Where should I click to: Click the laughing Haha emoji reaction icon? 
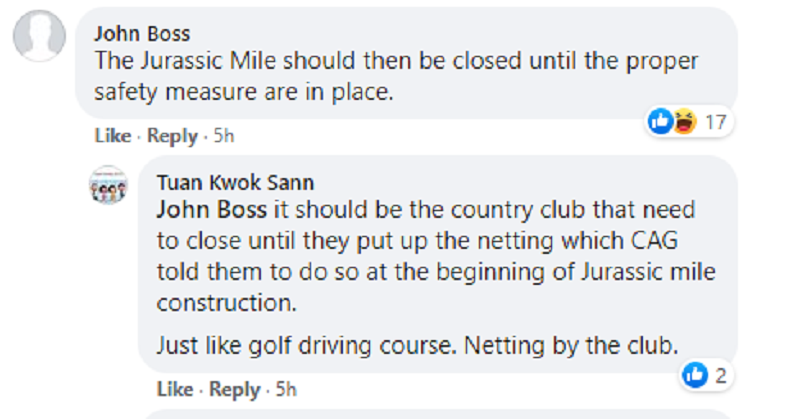683,122
